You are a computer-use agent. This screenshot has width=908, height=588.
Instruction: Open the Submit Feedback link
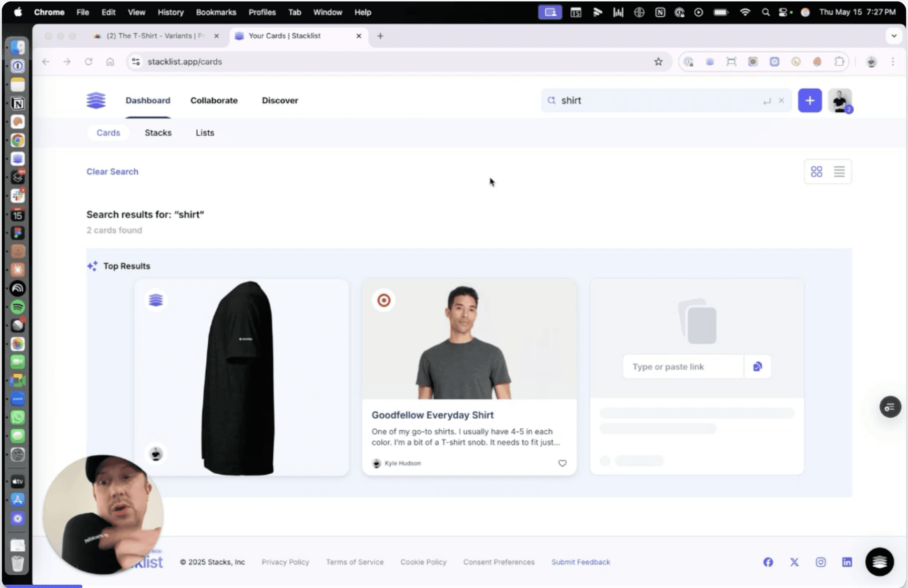[581, 562]
